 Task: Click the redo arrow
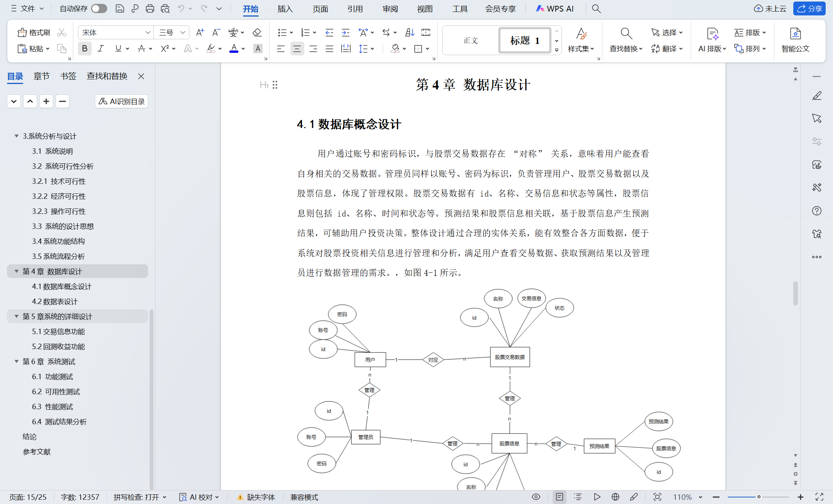[204, 8]
